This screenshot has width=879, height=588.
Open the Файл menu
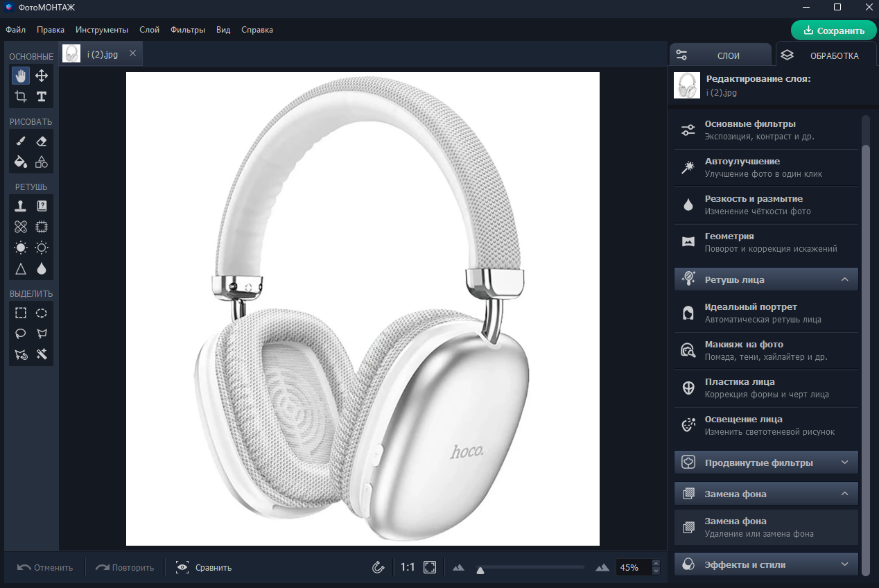15,30
